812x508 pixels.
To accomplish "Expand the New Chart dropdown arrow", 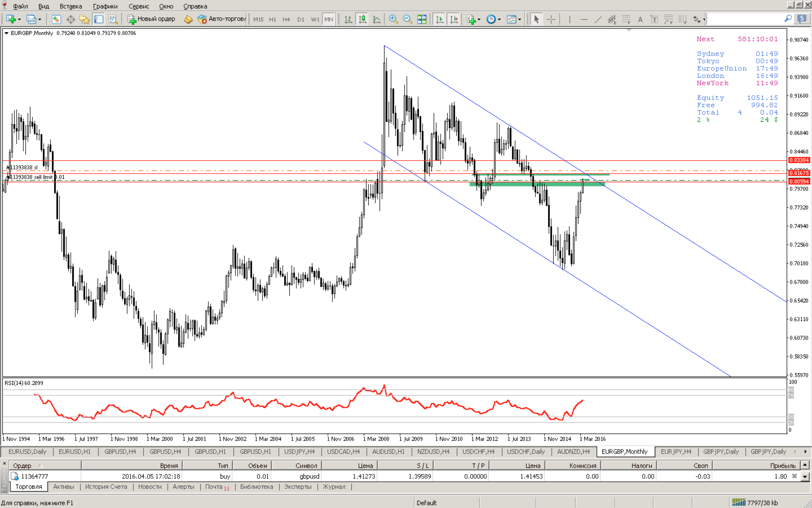I will (x=19, y=19).
